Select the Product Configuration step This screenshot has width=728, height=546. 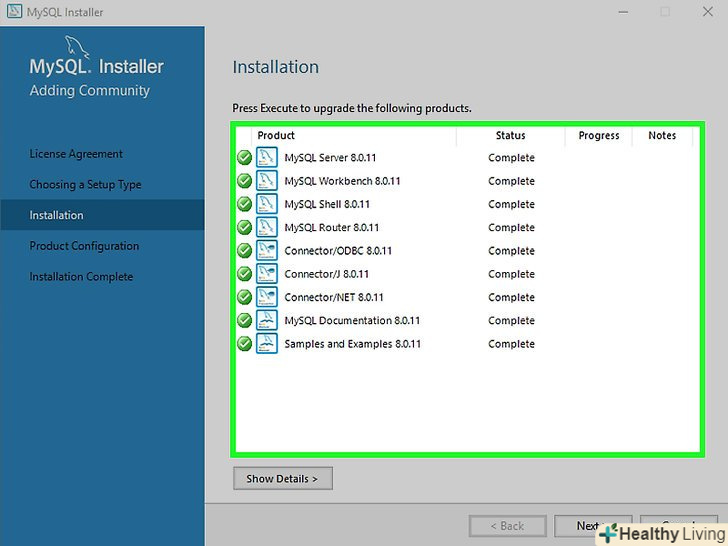point(84,246)
